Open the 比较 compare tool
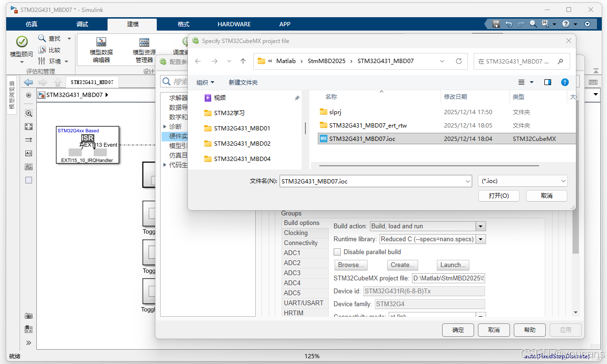 (49, 50)
